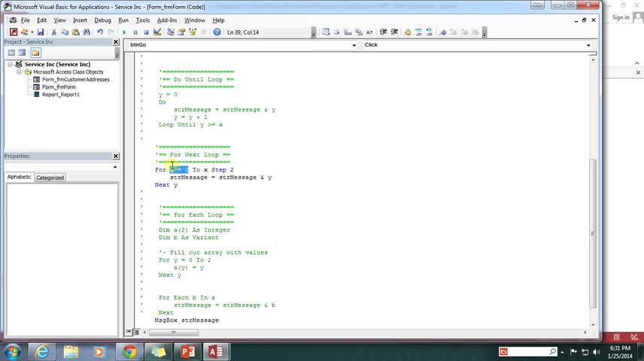The height and width of the screenshot is (361, 644).
Task: Click the Comment Block icon
Action: point(418,32)
